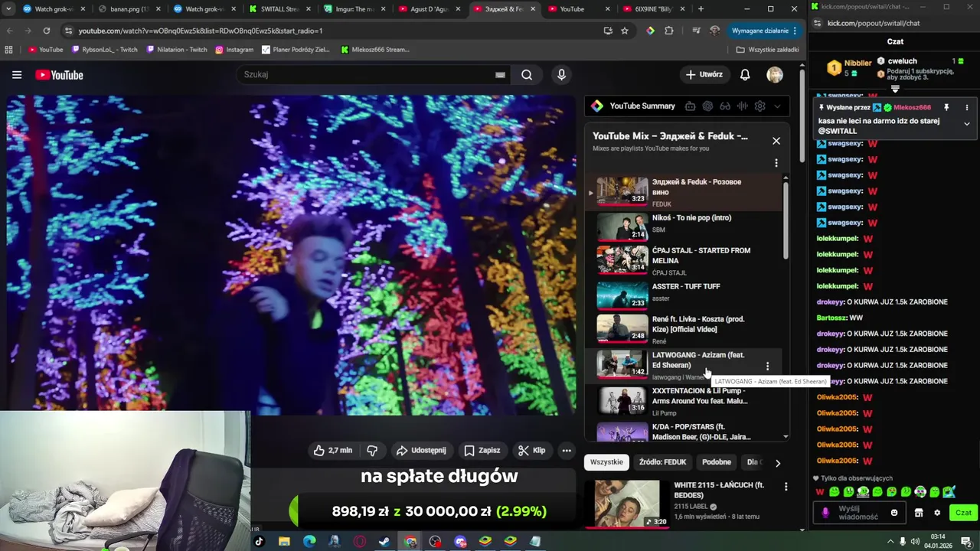The width and height of the screenshot is (980, 551).
Task: Select the Źródło: FEDUK filter chip
Action: tap(663, 462)
